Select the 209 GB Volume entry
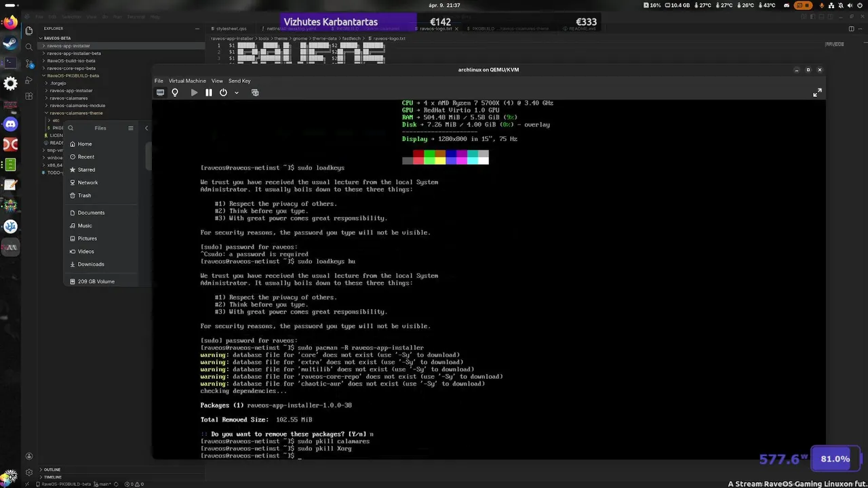 coord(102,281)
